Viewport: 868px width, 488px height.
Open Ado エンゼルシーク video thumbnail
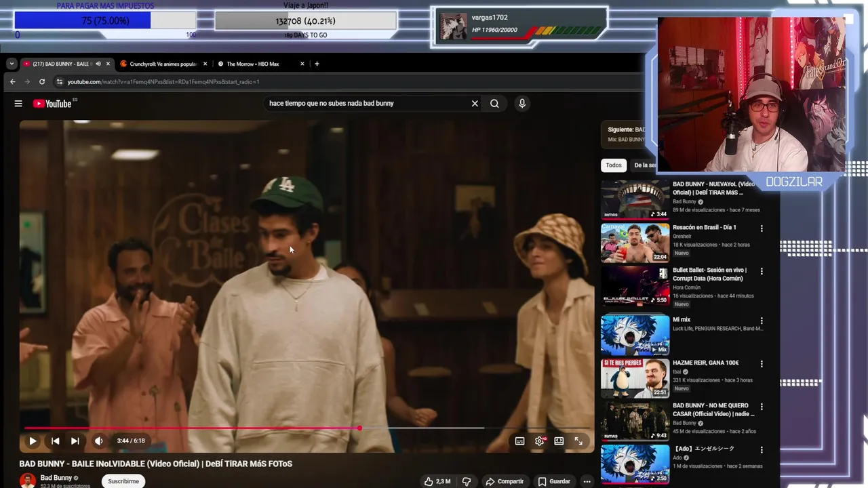pyautogui.click(x=635, y=464)
